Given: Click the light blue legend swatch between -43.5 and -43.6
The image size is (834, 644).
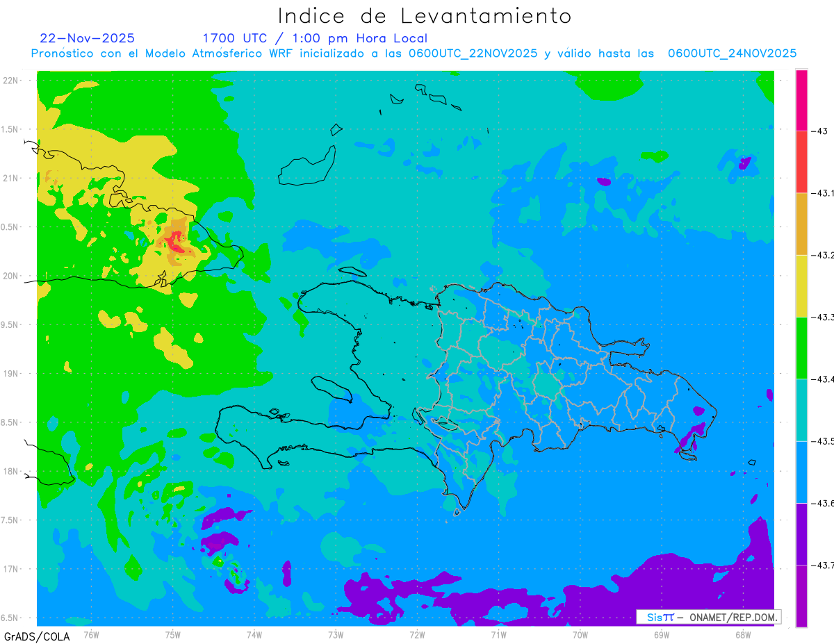Looking at the screenshot, I should (x=801, y=472).
